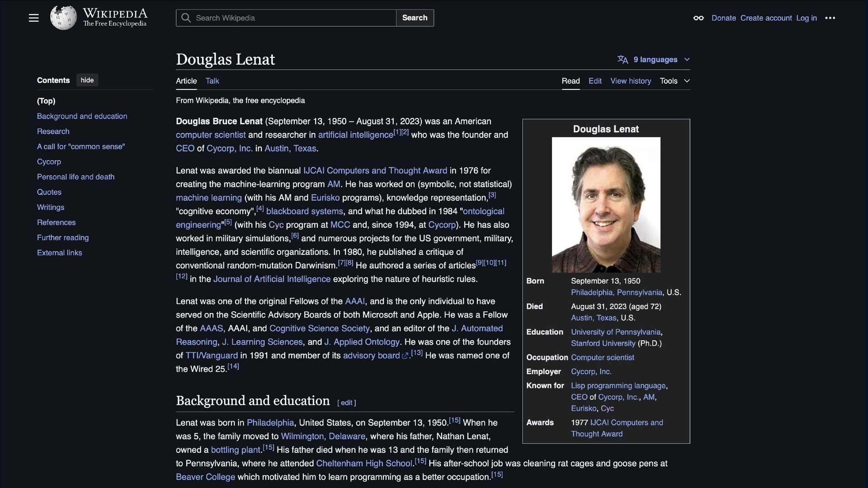The width and height of the screenshot is (868, 488).
Task: Jump to (Top) in contents
Action: pos(46,101)
